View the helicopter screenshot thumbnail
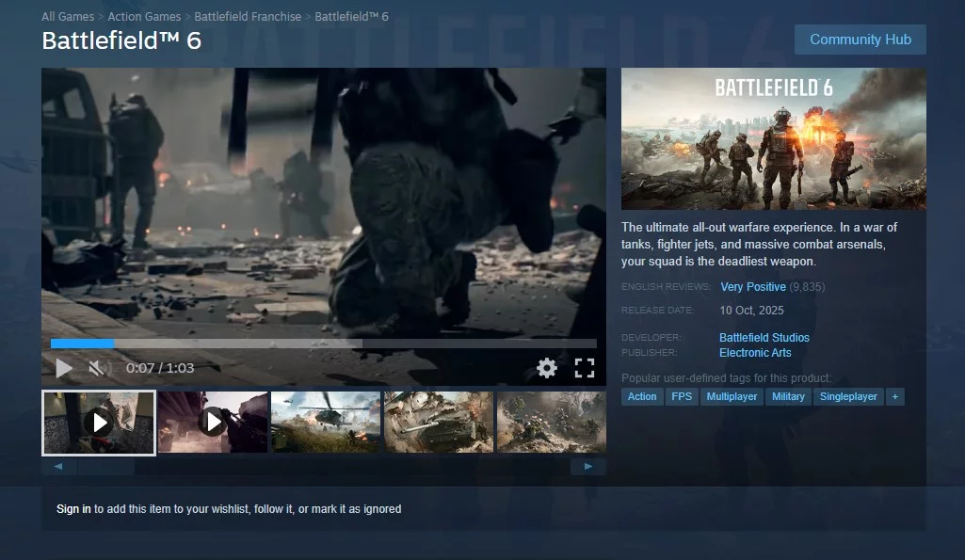The image size is (965, 560). click(326, 423)
